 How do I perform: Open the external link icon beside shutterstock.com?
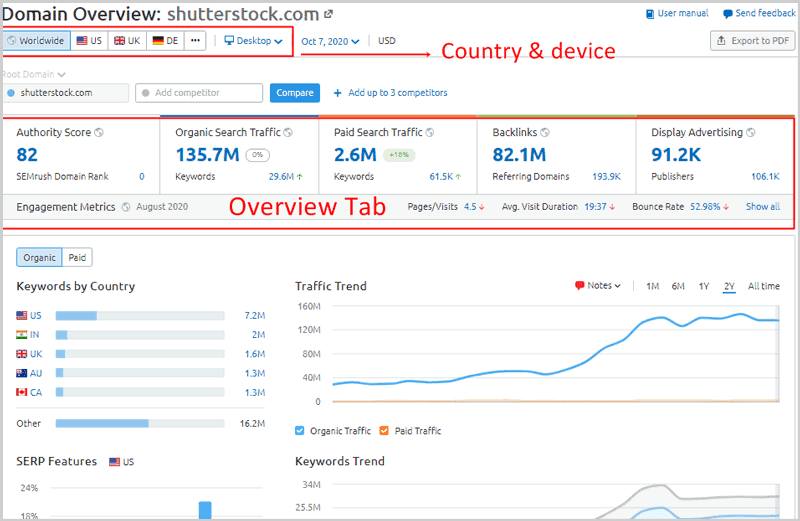point(330,15)
